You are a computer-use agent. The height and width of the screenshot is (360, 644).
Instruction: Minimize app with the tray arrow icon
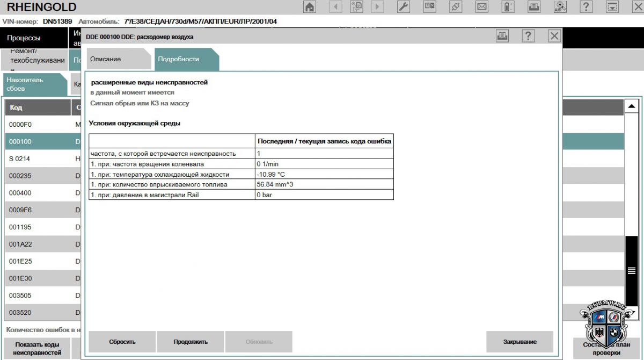pyautogui.click(x=612, y=7)
